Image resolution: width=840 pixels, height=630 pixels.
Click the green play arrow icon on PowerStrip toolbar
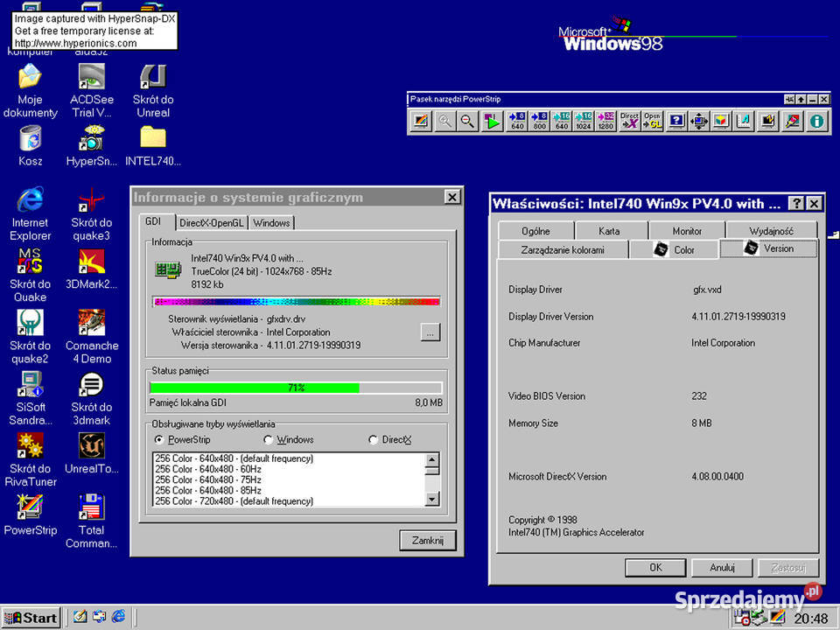tap(491, 121)
